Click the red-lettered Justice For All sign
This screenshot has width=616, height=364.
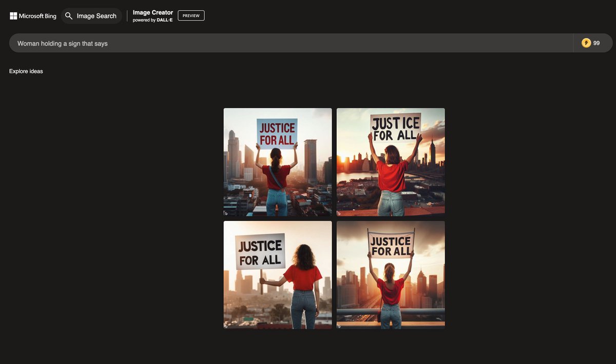click(277, 133)
